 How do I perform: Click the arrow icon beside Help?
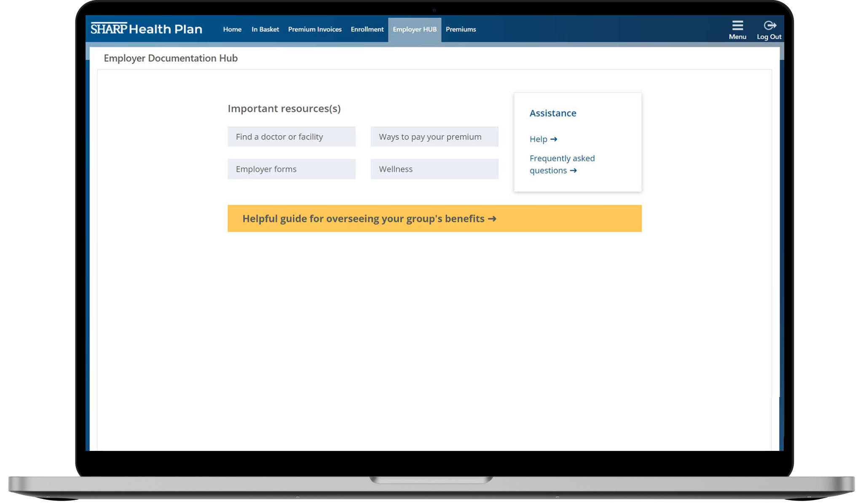(x=554, y=139)
